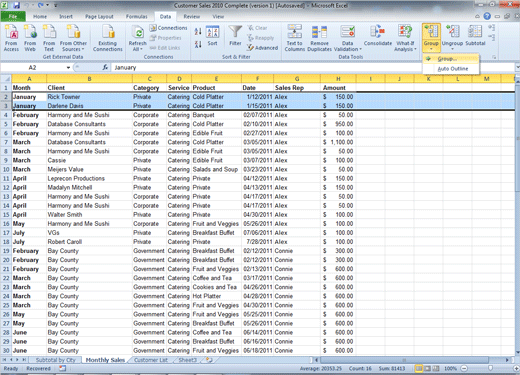This screenshot has height=375, width=520.
Task: Click the Ungroup icon
Action: click(452, 32)
